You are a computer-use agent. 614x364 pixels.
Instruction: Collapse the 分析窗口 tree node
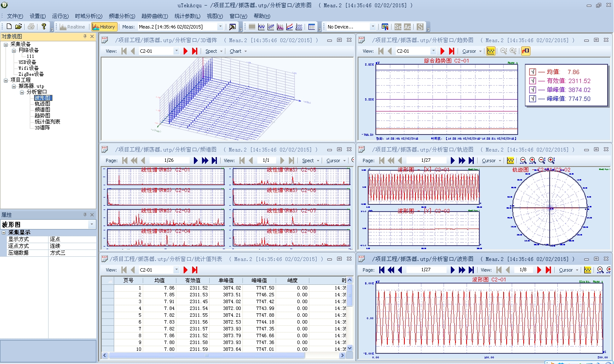(x=22, y=92)
